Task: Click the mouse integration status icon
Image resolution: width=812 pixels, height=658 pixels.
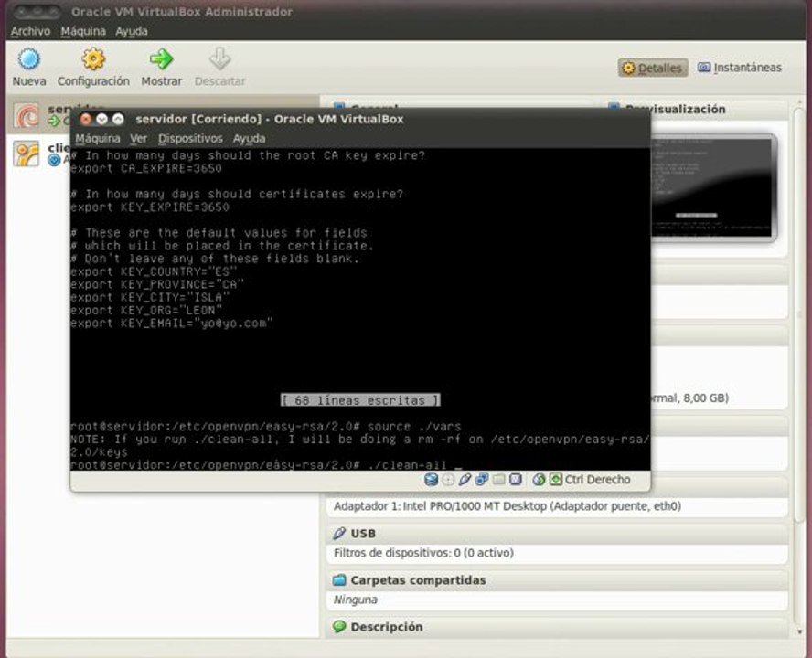Action: [539, 480]
